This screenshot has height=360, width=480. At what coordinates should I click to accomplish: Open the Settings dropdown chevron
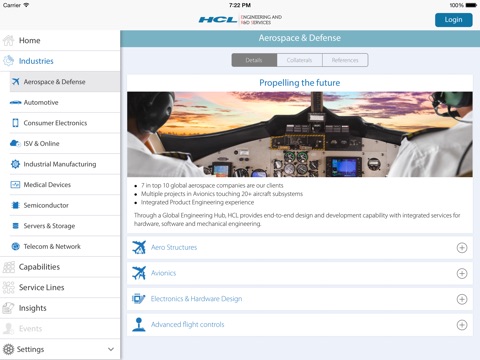(x=111, y=349)
